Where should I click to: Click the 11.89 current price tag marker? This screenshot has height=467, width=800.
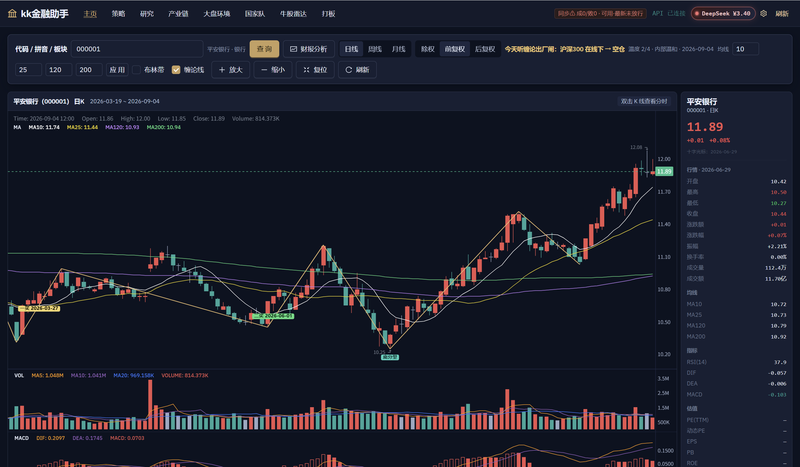[664, 171]
